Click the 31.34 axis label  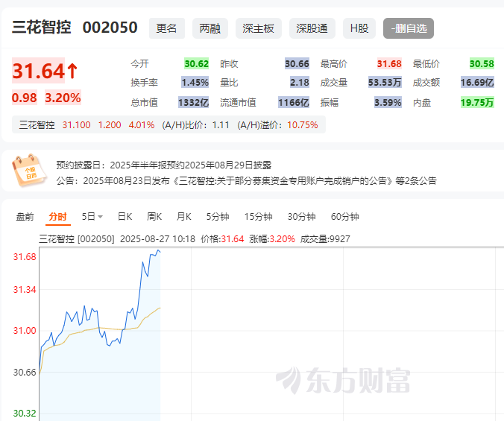coord(25,290)
